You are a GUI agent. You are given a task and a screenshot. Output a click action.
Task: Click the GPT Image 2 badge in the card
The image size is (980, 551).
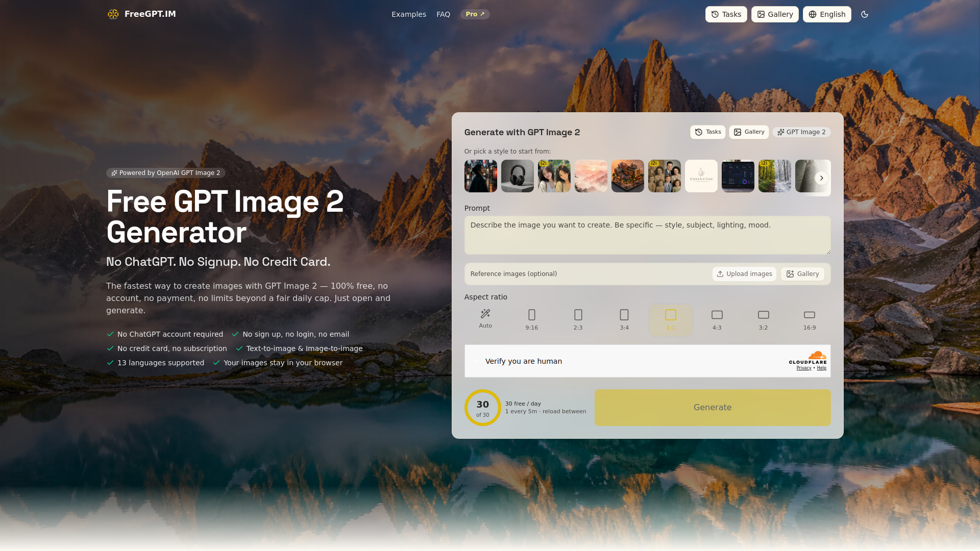click(801, 132)
